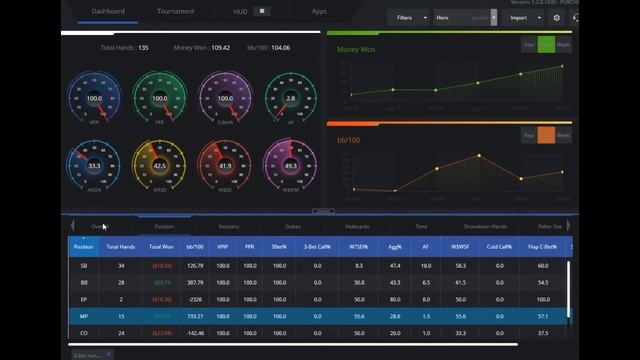Select Week on bb/100 chart

(563, 135)
